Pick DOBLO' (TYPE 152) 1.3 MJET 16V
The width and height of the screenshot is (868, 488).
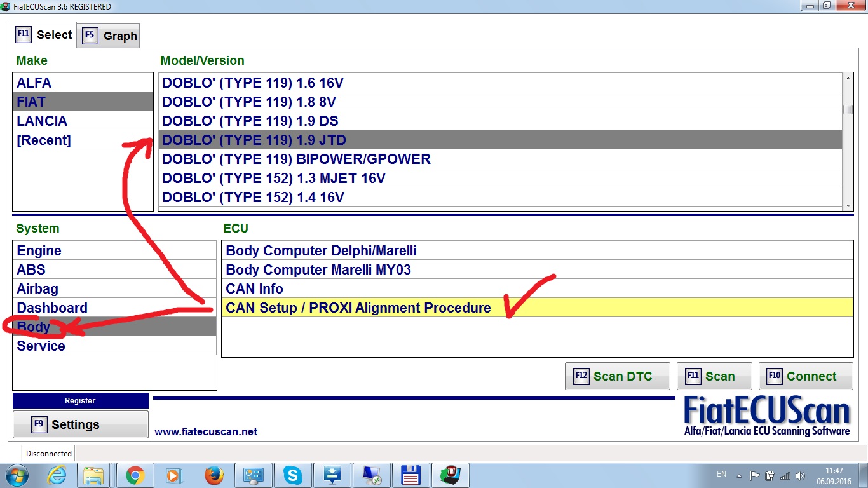274,179
